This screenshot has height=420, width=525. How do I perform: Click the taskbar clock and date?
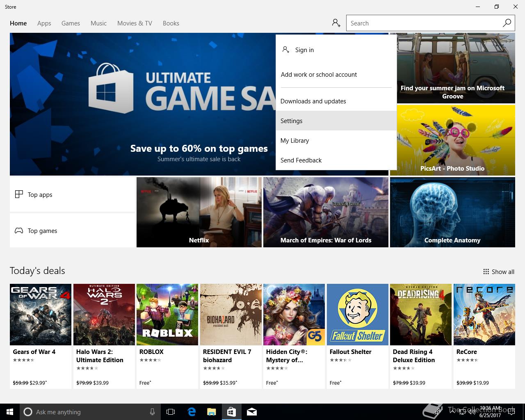490,412
